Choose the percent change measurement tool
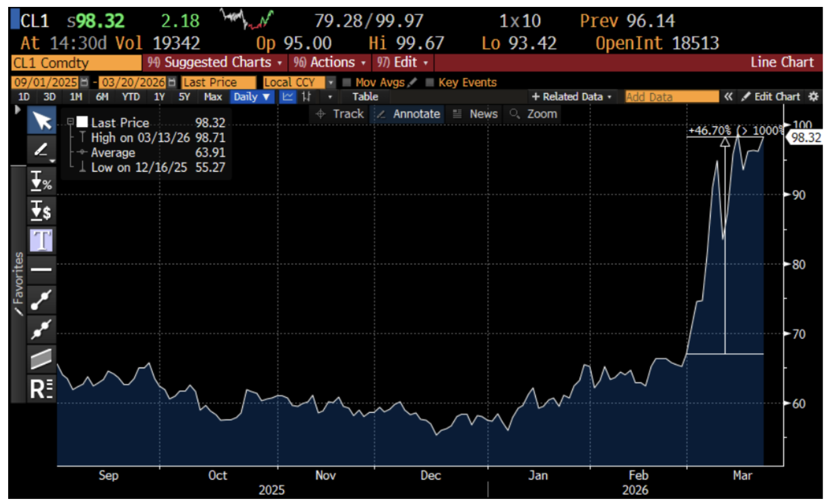 (41, 181)
